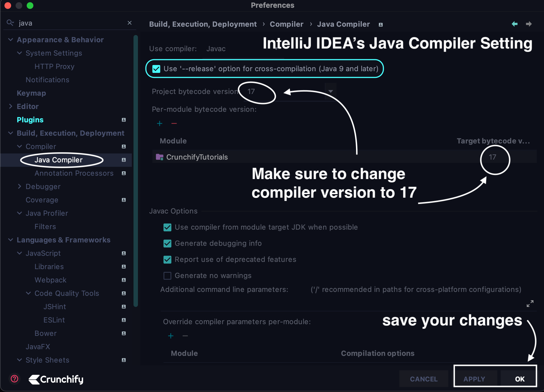
Task: Click the forward navigation arrow icon
Action: [529, 24]
